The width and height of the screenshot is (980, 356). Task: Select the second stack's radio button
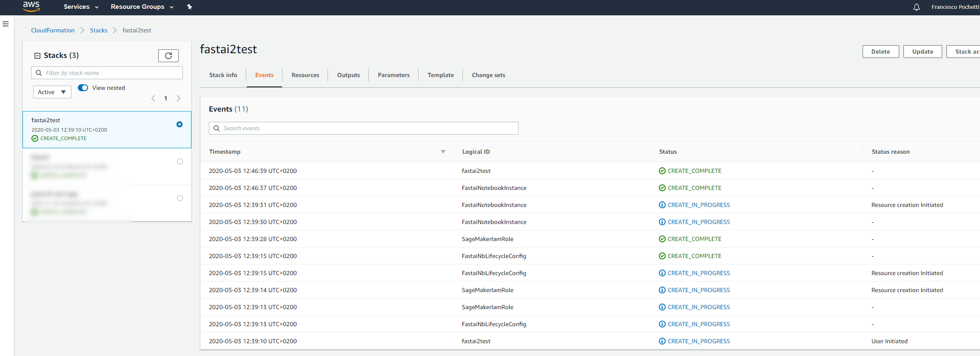[x=180, y=161]
